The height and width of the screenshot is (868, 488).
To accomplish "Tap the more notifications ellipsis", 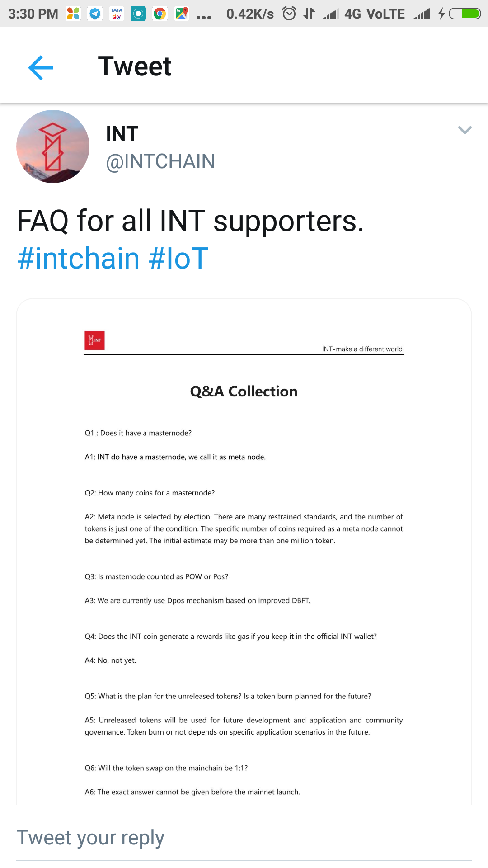I will 204,17.
